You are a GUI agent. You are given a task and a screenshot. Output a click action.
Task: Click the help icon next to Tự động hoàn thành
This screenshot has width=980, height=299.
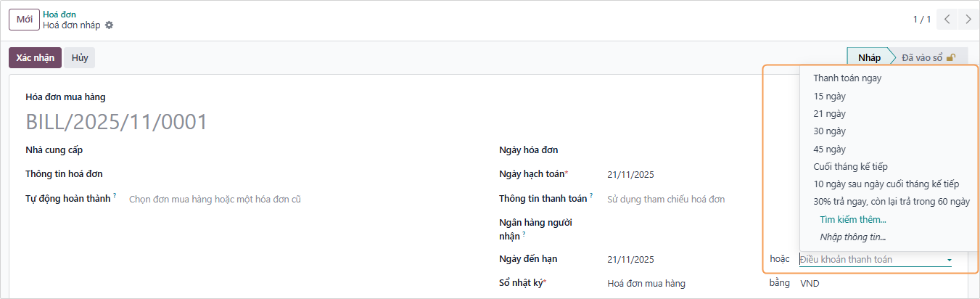click(x=115, y=197)
